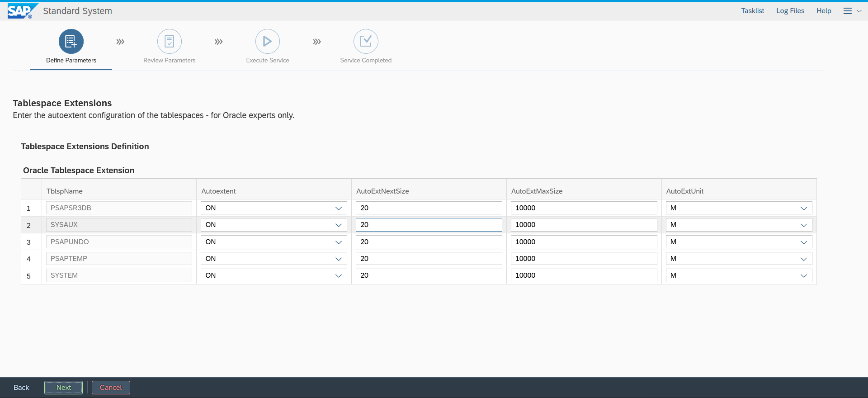Cancel the tablespace configuration
The height and width of the screenshot is (398, 868).
coord(111,388)
